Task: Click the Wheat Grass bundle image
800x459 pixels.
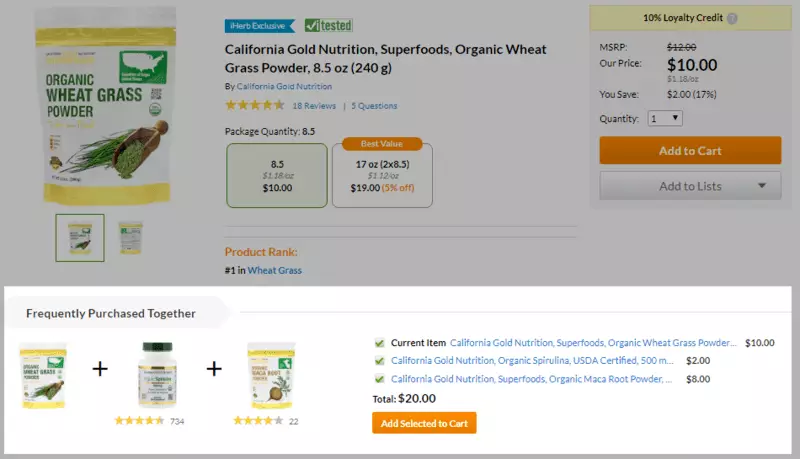Action: tap(43, 375)
